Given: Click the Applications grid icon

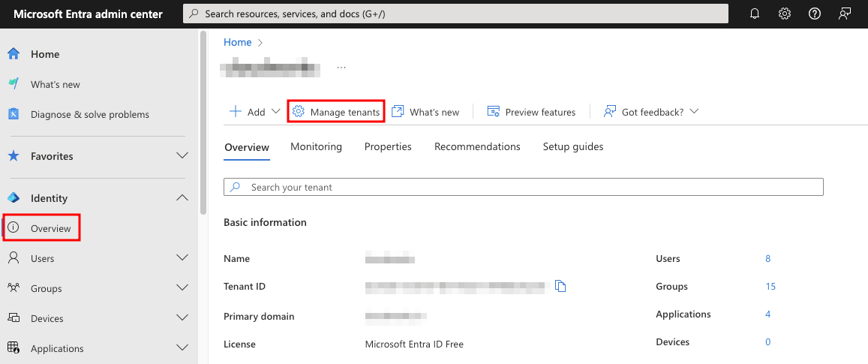Looking at the screenshot, I should (x=14, y=348).
